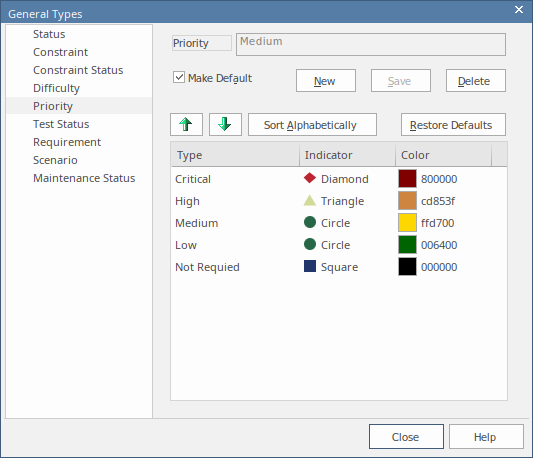
Task: Select the red Diamond indicator icon
Action: (310, 178)
